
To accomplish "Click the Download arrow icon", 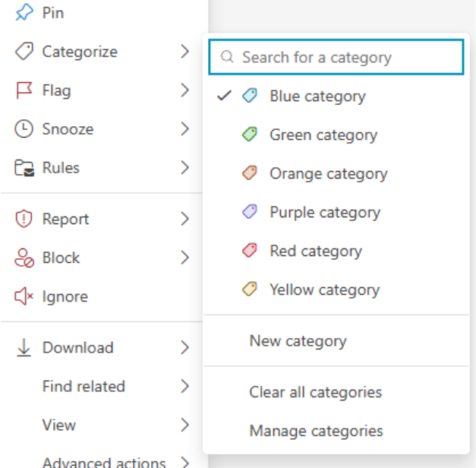I will 24,347.
